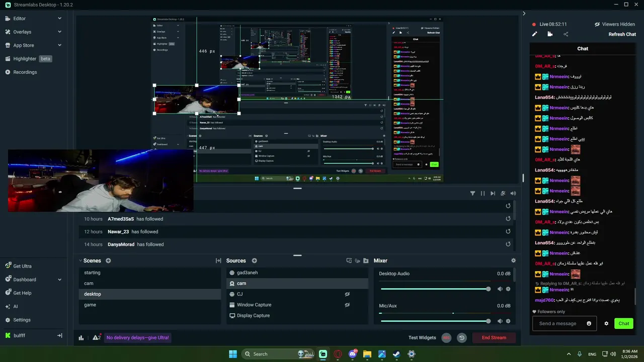Click the green Chat send button
Viewport: 644px width, 362px height.
click(624, 323)
